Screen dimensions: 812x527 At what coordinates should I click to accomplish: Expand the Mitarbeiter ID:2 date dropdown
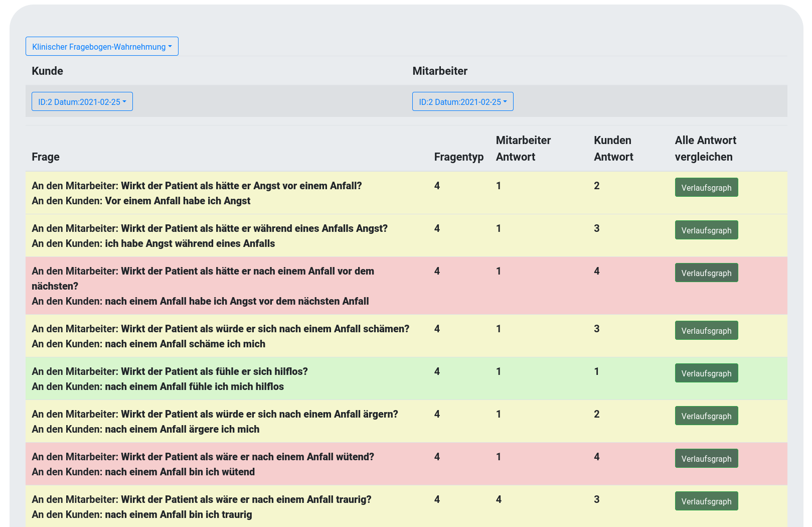(x=462, y=102)
